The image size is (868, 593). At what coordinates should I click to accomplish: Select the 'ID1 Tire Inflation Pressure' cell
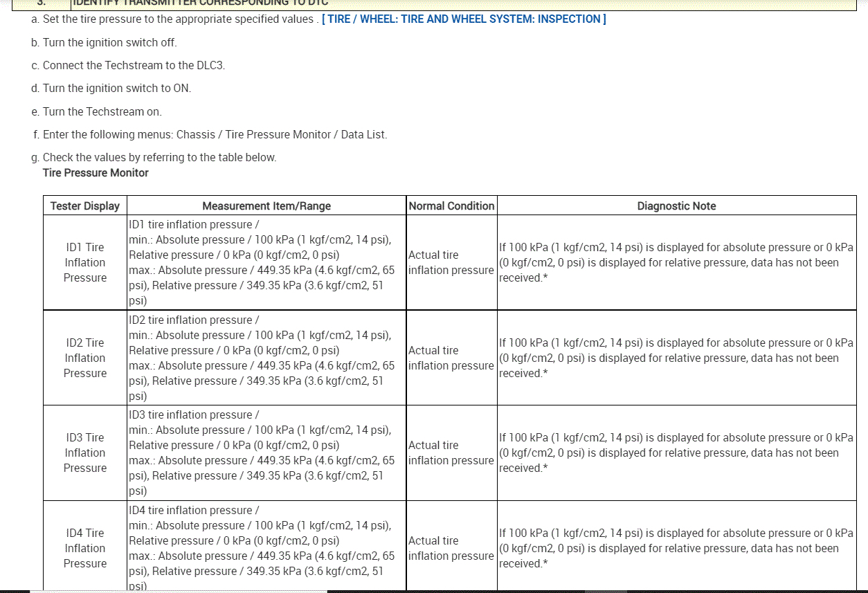[x=85, y=262]
